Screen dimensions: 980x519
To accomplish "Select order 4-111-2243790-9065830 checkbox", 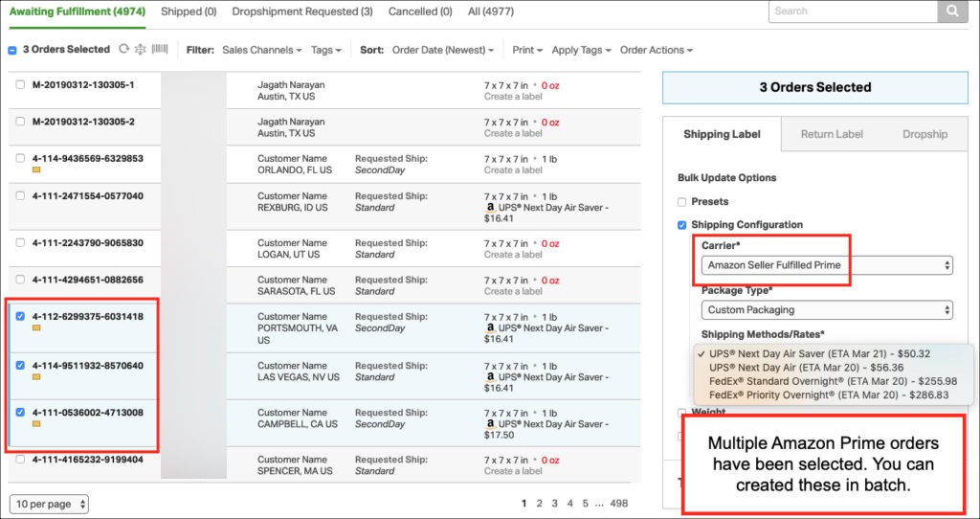I will [20, 242].
